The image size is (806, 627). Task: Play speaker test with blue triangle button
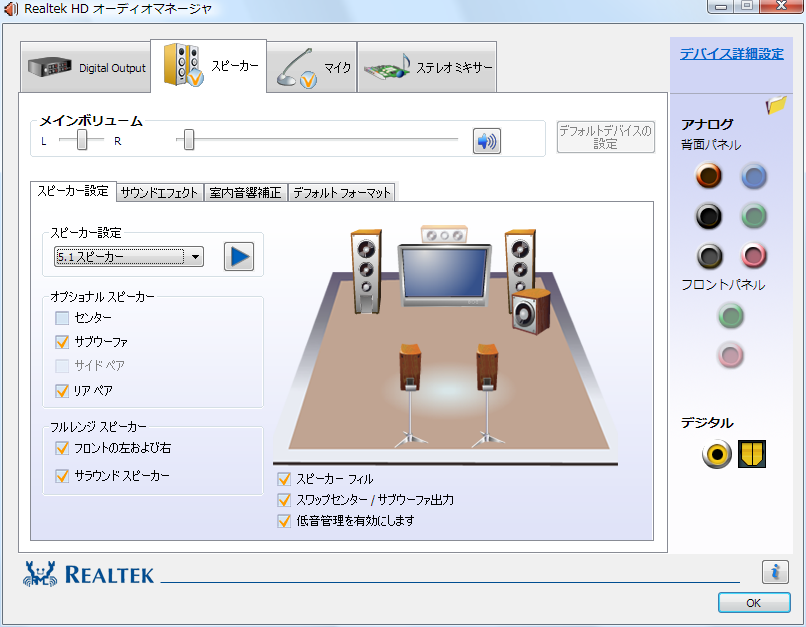239,256
